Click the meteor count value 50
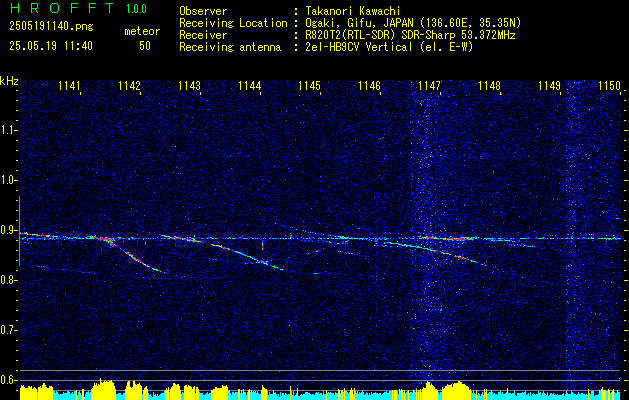This screenshot has width=629, height=400. [145, 46]
